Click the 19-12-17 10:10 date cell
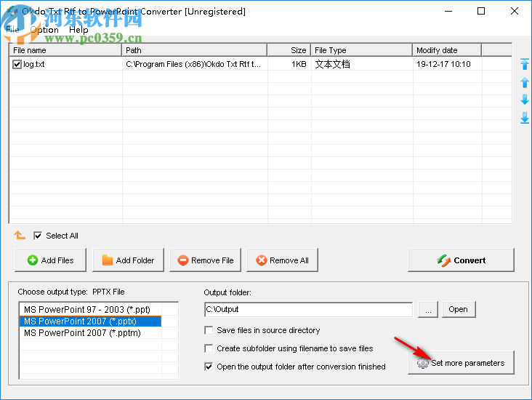Image resolution: width=532 pixels, height=400 pixels. (443, 64)
